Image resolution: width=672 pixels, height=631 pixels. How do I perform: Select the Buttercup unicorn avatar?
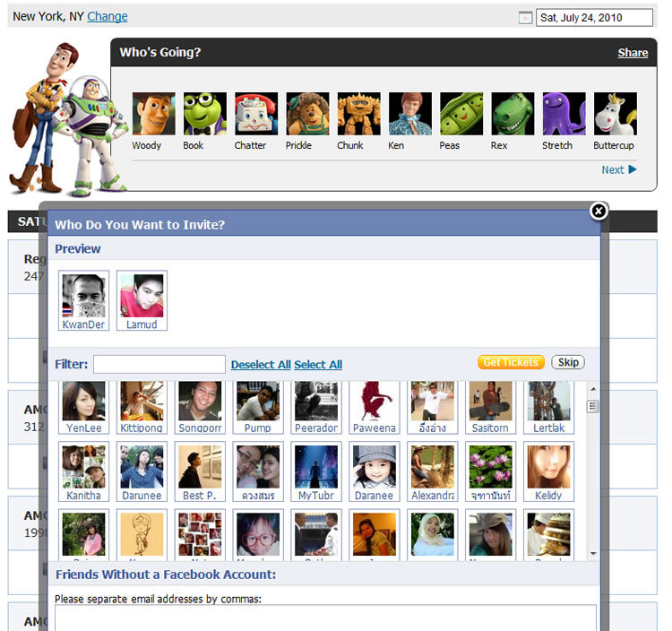[x=616, y=114]
